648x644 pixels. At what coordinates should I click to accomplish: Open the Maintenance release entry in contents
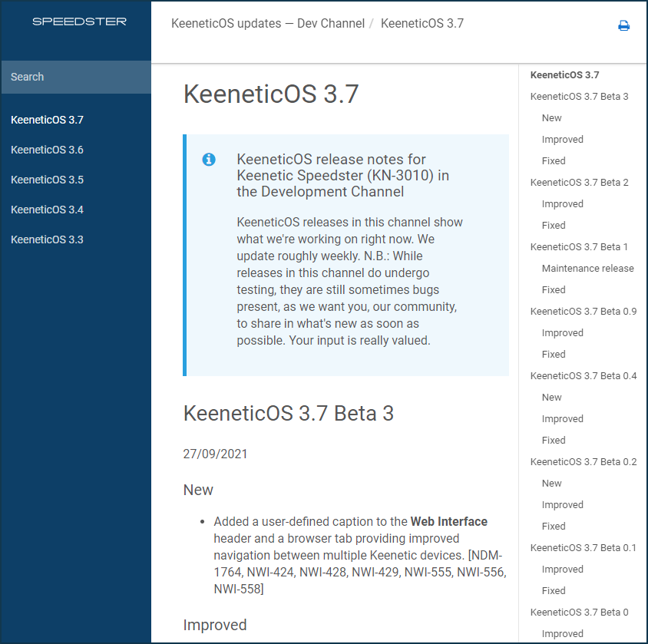click(x=587, y=268)
